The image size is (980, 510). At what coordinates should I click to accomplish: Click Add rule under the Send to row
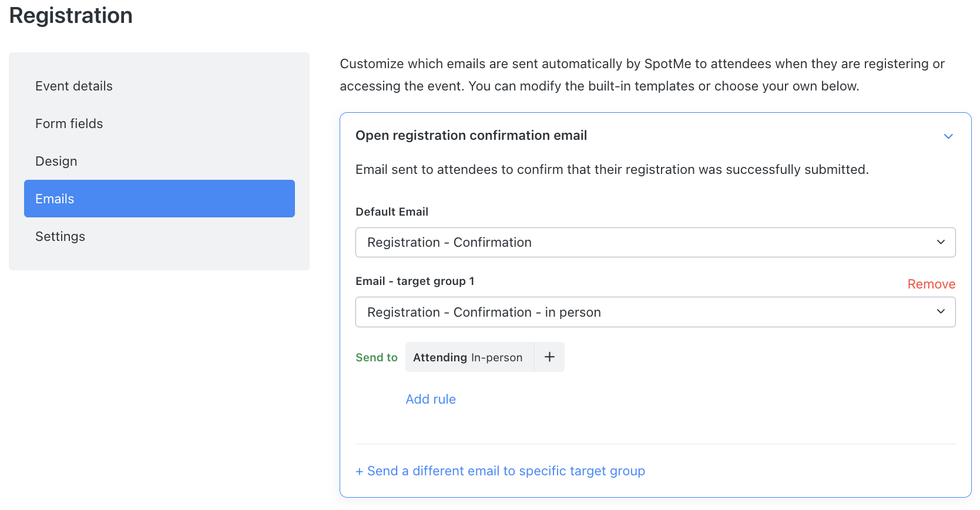click(x=431, y=399)
